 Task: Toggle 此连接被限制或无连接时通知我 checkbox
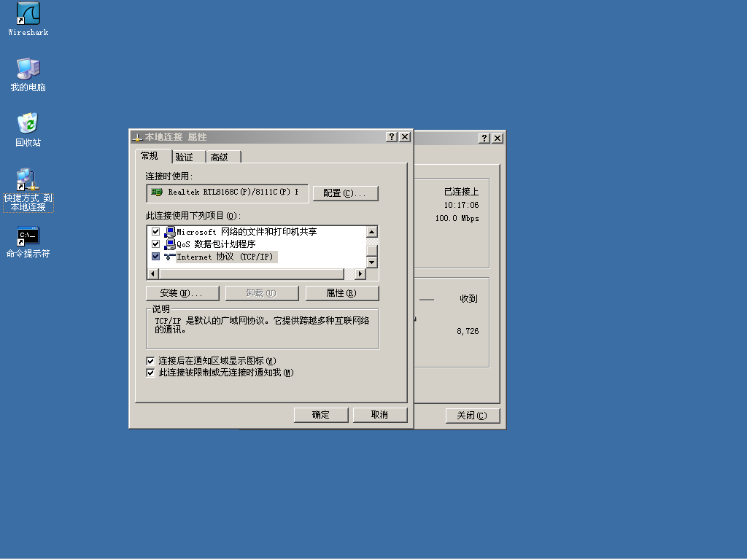150,373
